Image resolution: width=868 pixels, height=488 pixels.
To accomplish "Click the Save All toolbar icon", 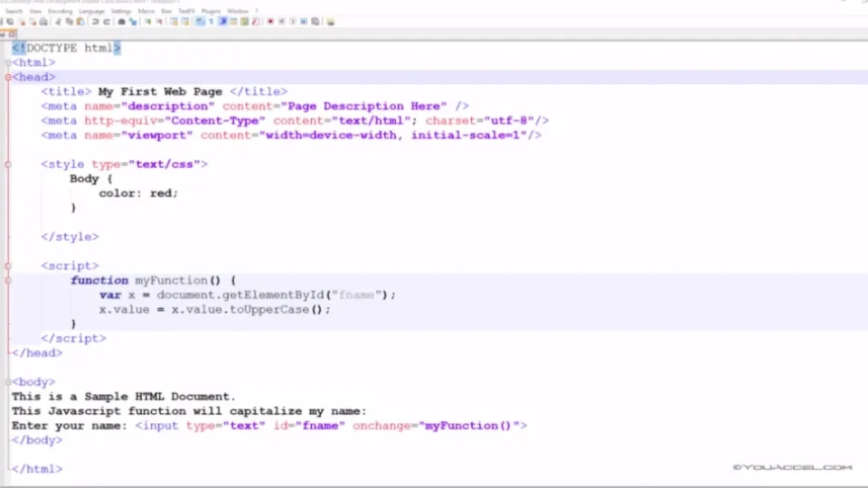I will tap(10, 22).
